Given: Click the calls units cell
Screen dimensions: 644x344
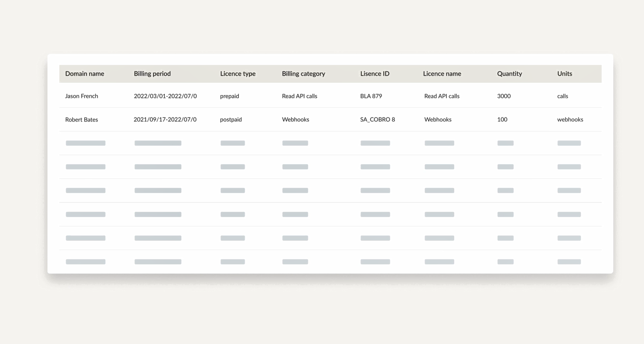Looking at the screenshot, I should (x=562, y=96).
